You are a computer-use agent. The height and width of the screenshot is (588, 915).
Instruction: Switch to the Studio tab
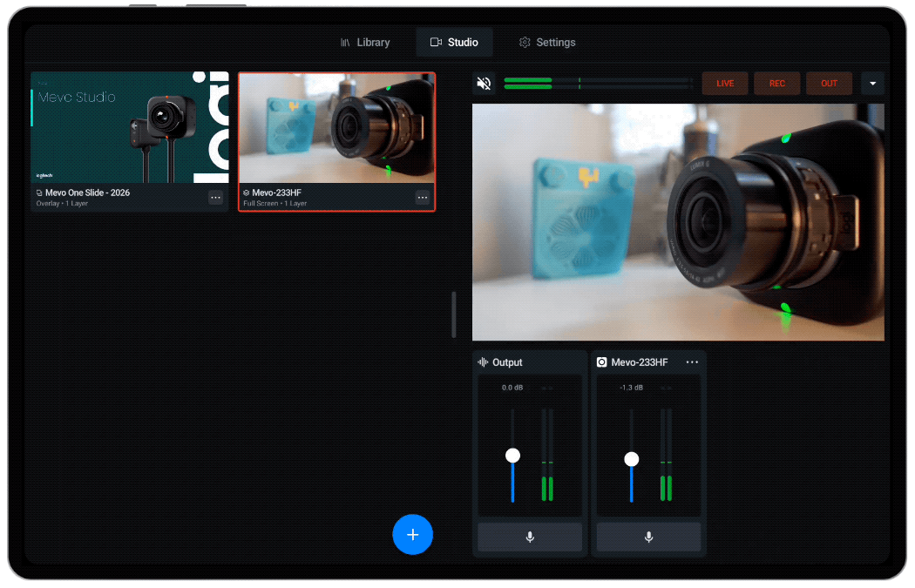[x=454, y=42]
